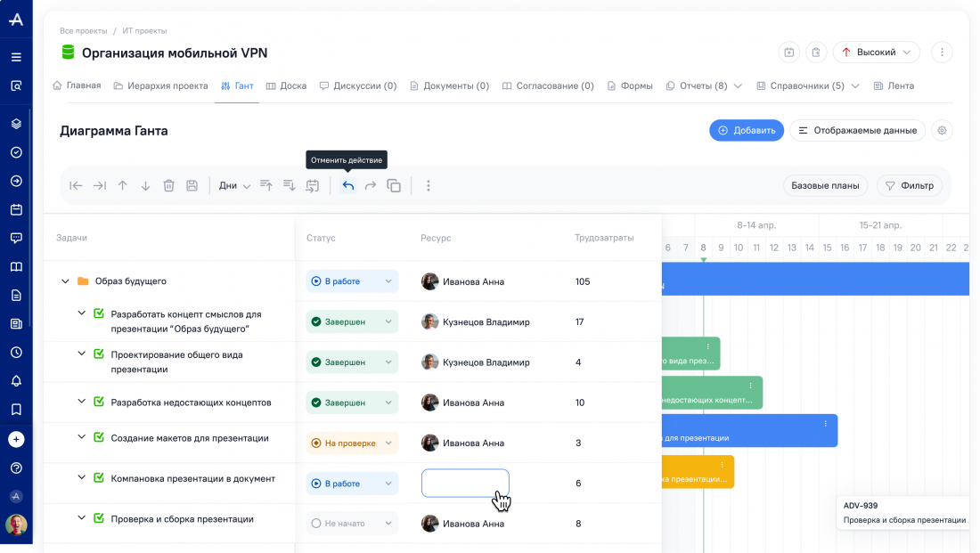Viewport: 980px width, 553px height.
Task: Click the outdent task icon in toolbar
Action: (76, 186)
